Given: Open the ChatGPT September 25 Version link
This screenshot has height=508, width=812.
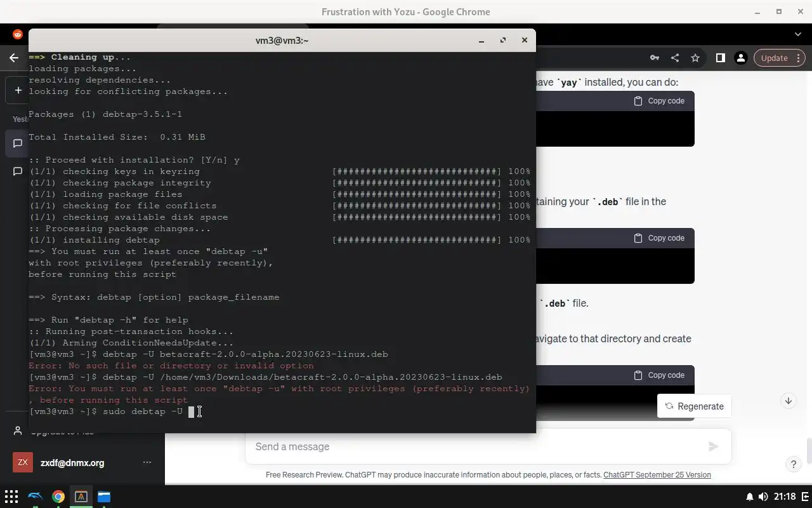Looking at the screenshot, I should 657,475.
